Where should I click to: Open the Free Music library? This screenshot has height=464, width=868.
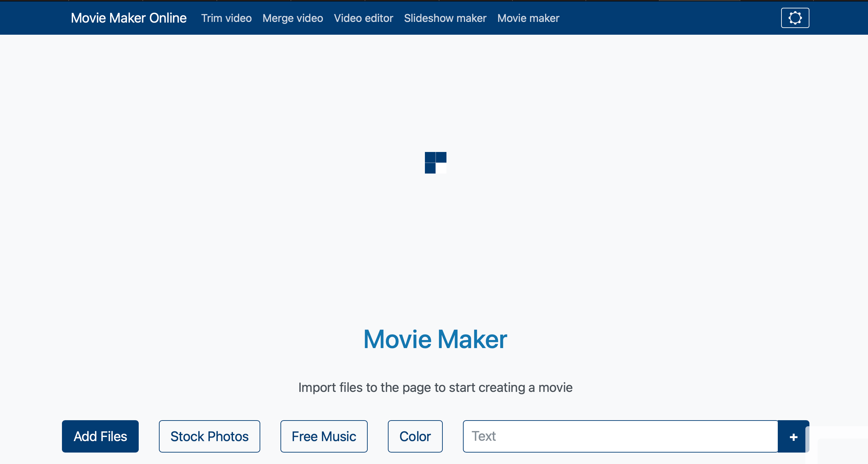click(324, 436)
